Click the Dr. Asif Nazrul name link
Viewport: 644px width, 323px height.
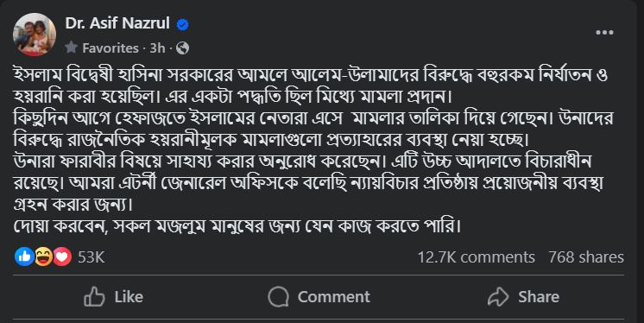point(117,23)
